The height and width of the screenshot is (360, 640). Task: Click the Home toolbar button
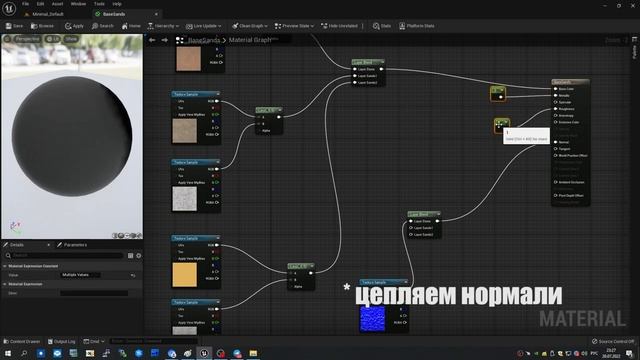click(x=131, y=26)
